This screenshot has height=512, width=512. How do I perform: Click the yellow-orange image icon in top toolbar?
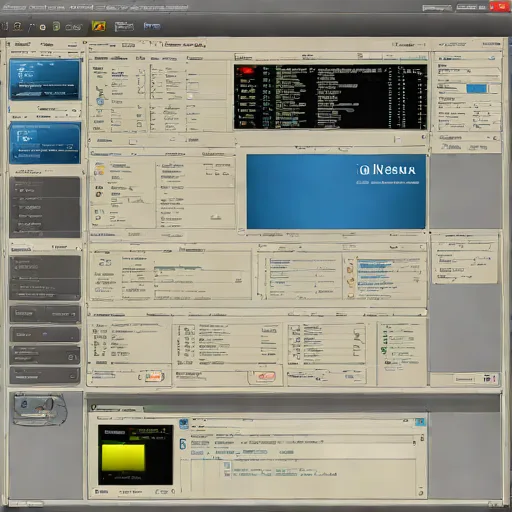pos(99,26)
